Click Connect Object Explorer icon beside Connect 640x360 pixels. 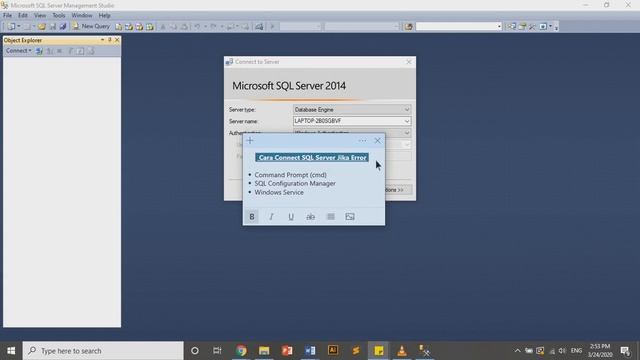(39, 51)
